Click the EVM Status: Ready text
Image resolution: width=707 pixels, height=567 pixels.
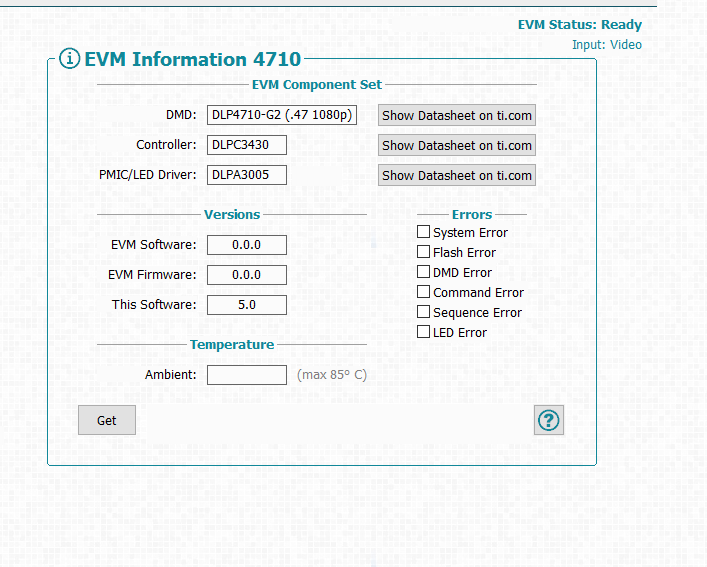(x=579, y=25)
